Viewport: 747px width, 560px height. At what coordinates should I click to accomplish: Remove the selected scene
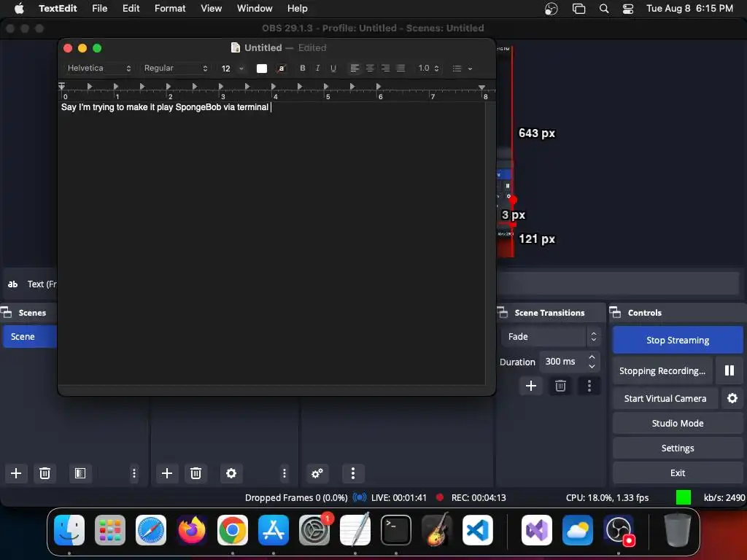coord(44,473)
